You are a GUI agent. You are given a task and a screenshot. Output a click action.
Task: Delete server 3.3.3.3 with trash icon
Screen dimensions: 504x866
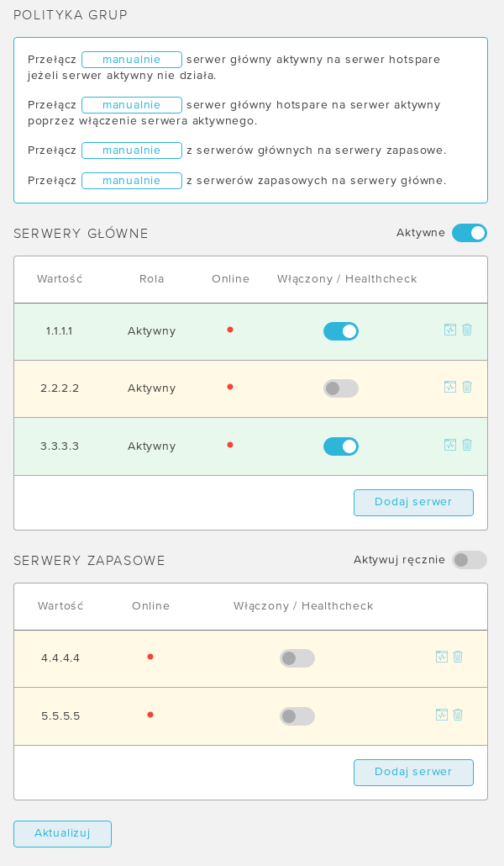click(467, 445)
